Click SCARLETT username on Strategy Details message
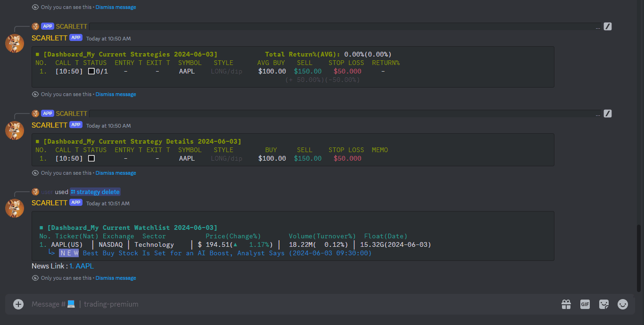Screen dimensions: 644x325 coord(50,125)
